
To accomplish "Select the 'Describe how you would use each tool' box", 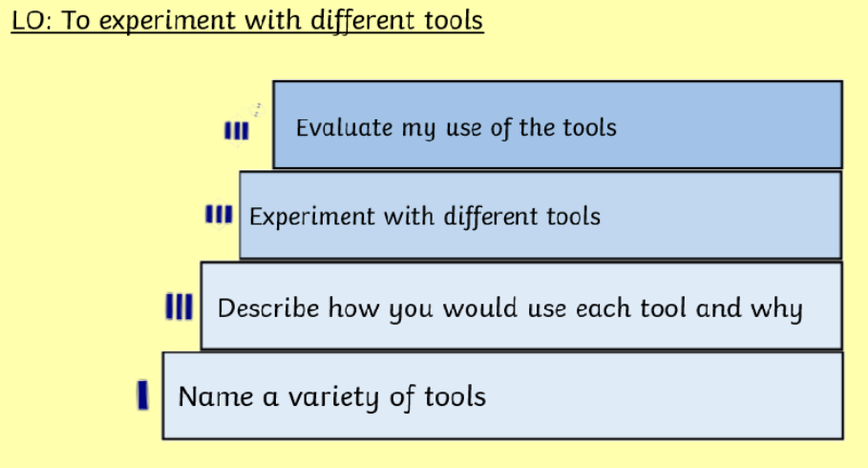I will pos(521,306).
